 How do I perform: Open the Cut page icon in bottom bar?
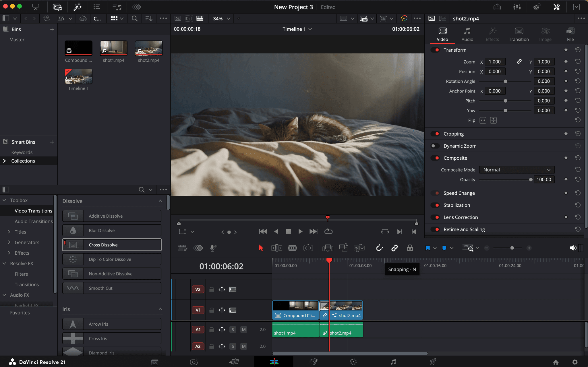pyautogui.click(x=234, y=362)
